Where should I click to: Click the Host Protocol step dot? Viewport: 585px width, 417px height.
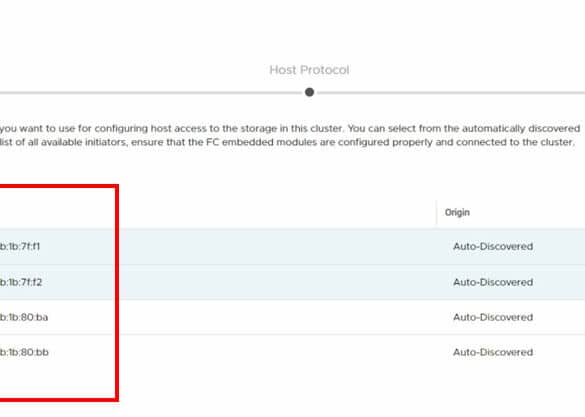[309, 92]
